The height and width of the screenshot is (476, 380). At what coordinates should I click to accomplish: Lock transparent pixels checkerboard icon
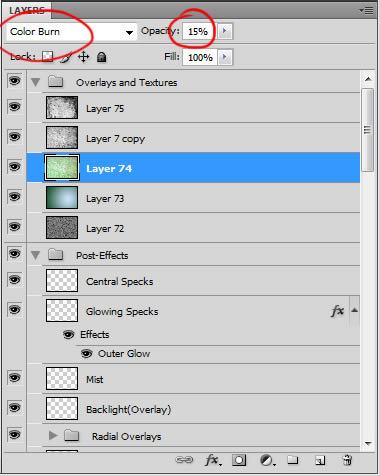tap(47, 57)
